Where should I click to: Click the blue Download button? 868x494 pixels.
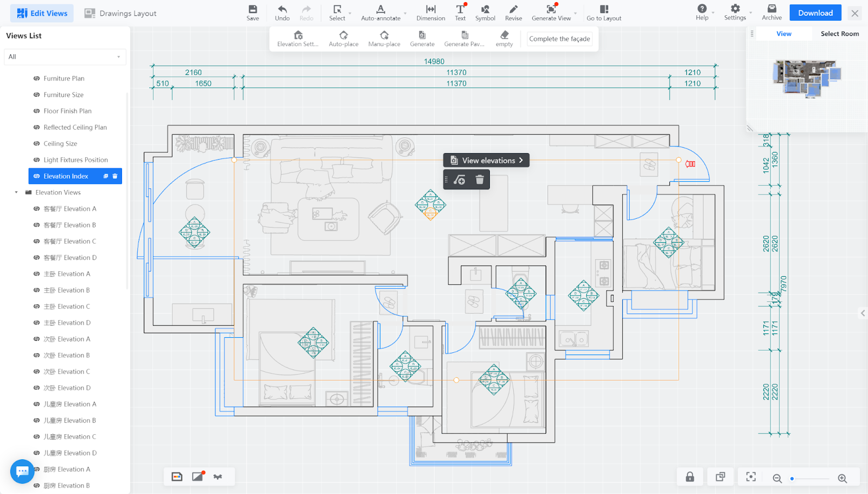coord(815,13)
